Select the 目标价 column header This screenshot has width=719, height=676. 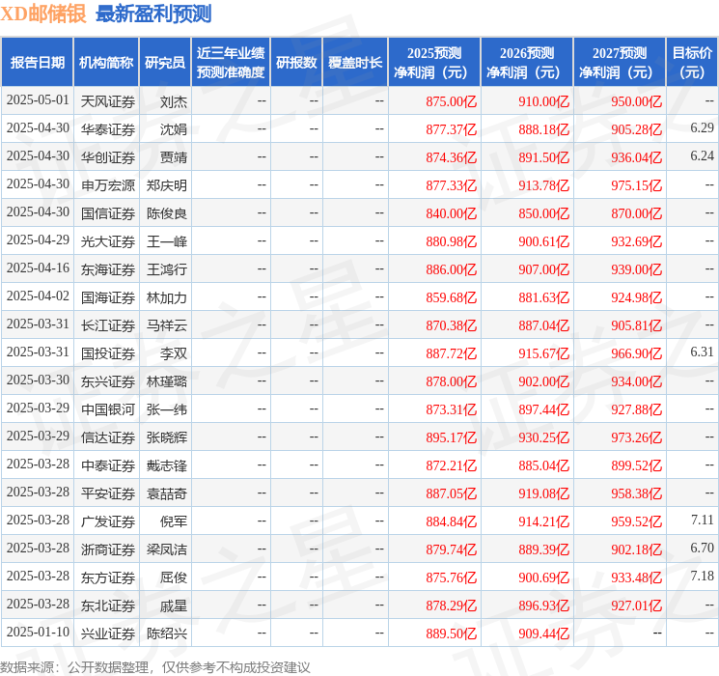click(x=692, y=62)
